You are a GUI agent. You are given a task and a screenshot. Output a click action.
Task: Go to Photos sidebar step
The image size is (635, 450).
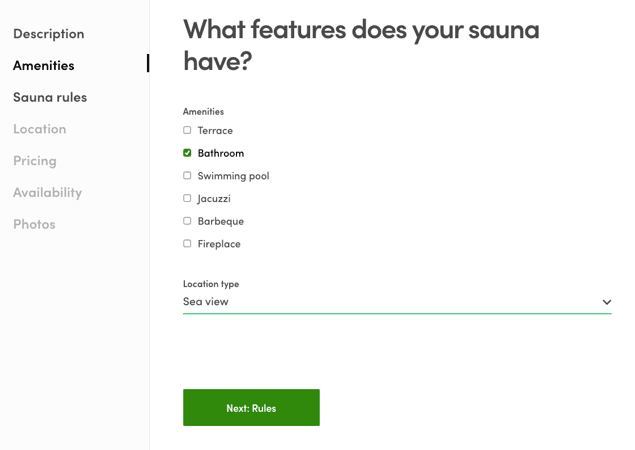coord(34,224)
